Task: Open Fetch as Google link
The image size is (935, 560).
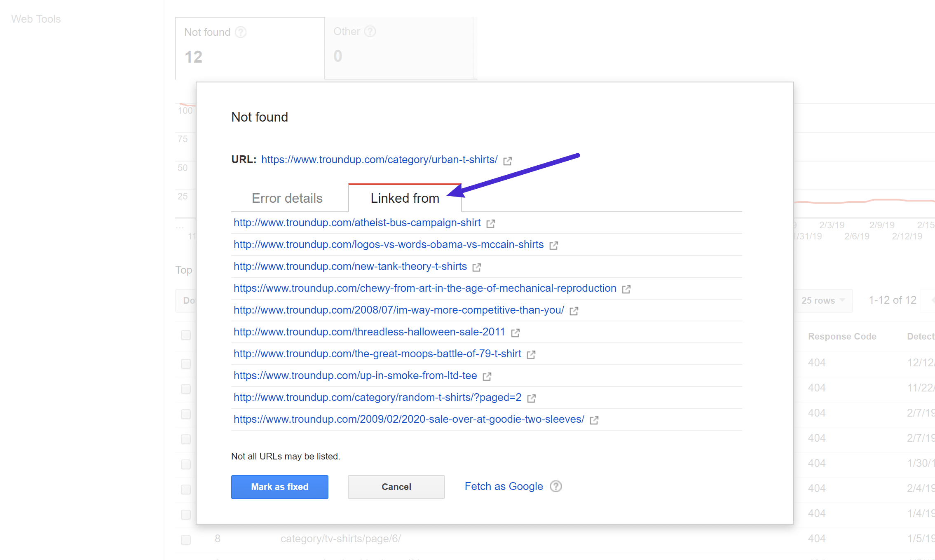Action: [x=503, y=486]
